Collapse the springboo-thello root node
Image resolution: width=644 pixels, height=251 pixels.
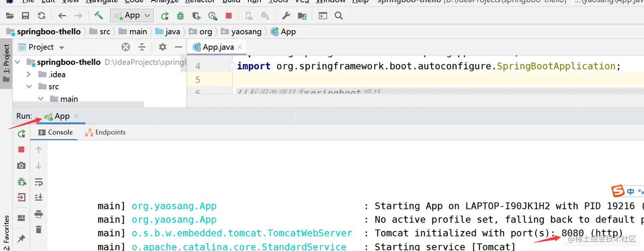18,62
